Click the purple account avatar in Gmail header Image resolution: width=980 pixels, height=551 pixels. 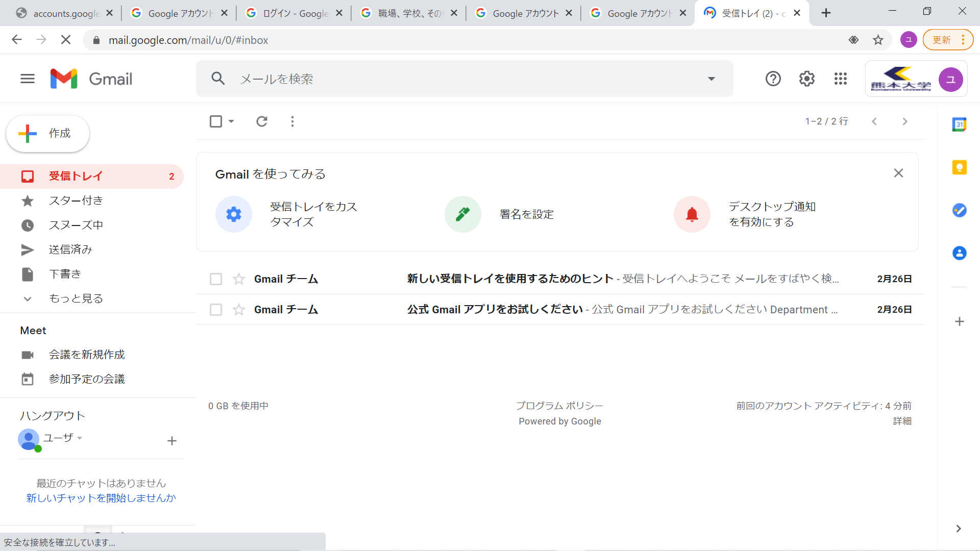[950, 79]
